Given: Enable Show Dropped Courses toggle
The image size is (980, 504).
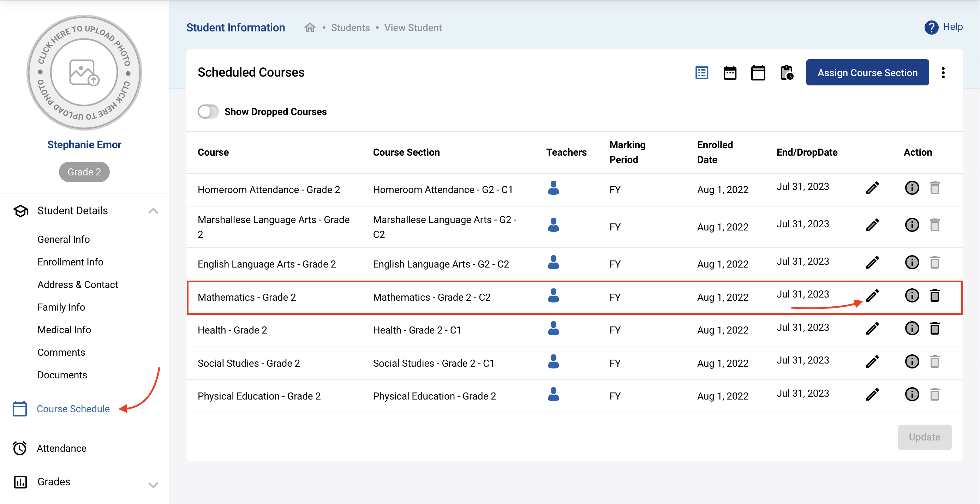Looking at the screenshot, I should click(208, 112).
